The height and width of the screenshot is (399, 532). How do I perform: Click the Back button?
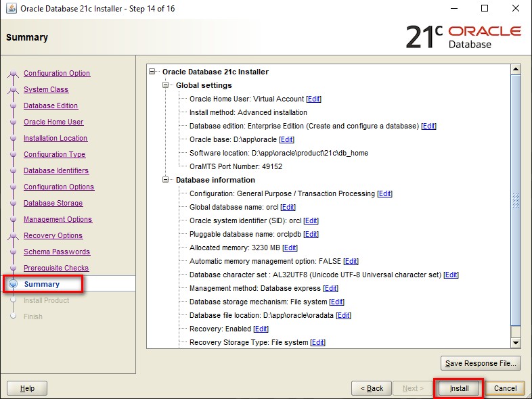(x=372, y=388)
